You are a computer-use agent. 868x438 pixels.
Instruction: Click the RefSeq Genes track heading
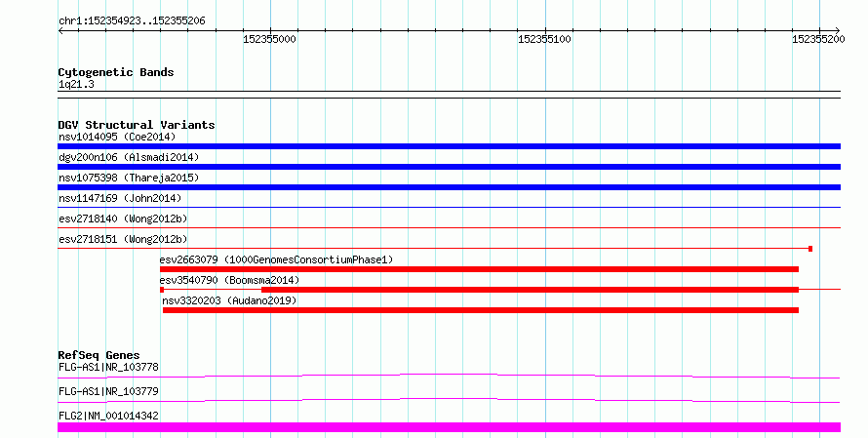(x=99, y=355)
